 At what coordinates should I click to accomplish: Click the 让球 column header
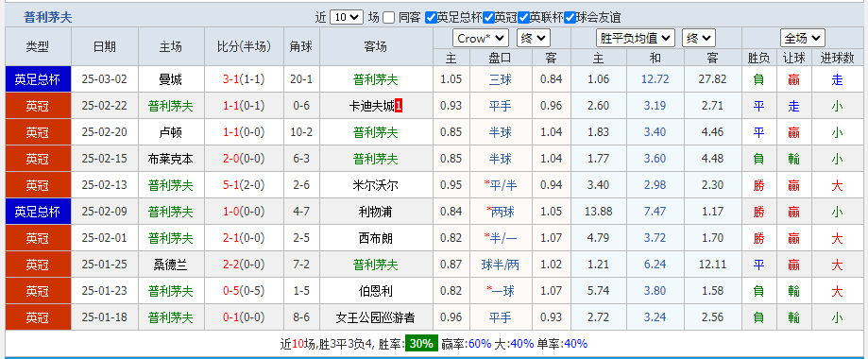point(793,58)
